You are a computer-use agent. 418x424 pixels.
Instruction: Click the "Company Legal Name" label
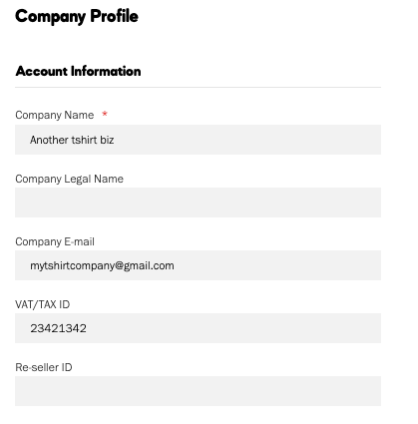point(69,179)
